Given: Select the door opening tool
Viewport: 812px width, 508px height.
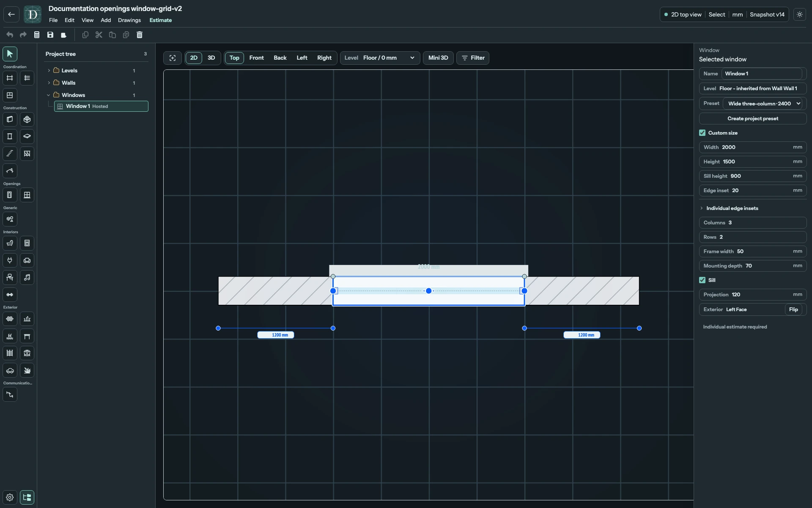Looking at the screenshot, I should [10, 195].
